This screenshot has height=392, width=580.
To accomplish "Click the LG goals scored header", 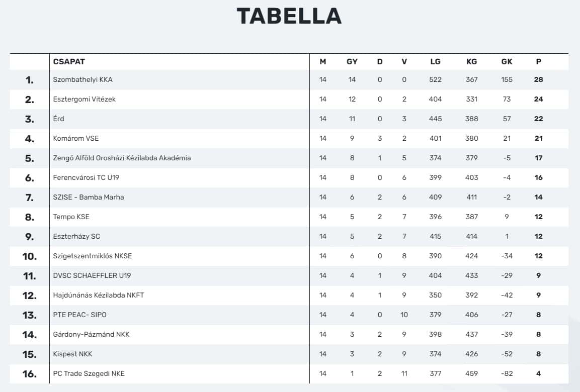I will coord(435,62).
